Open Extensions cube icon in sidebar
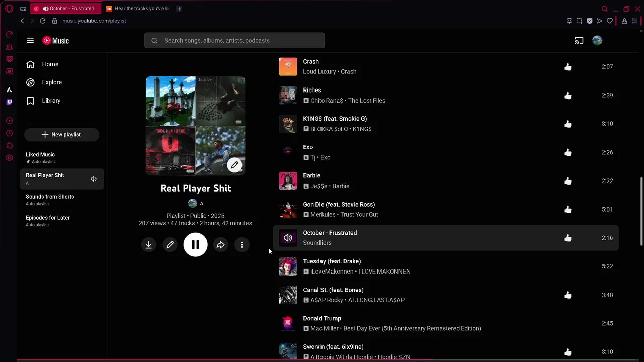Viewport: 644px width, 362px height. tap(9, 146)
